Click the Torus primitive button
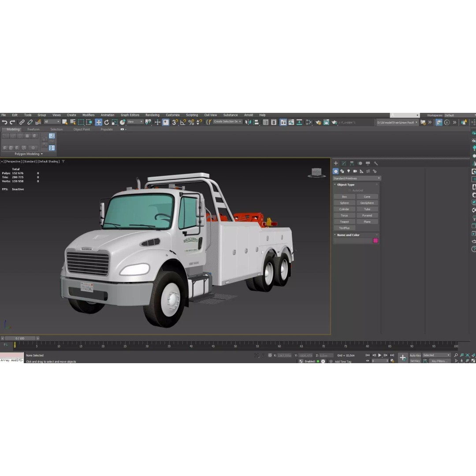476x476 pixels. 344,215
